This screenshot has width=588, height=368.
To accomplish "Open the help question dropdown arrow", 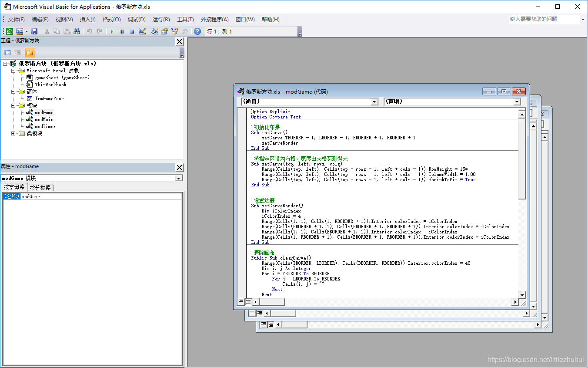I will click(x=583, y=20).
